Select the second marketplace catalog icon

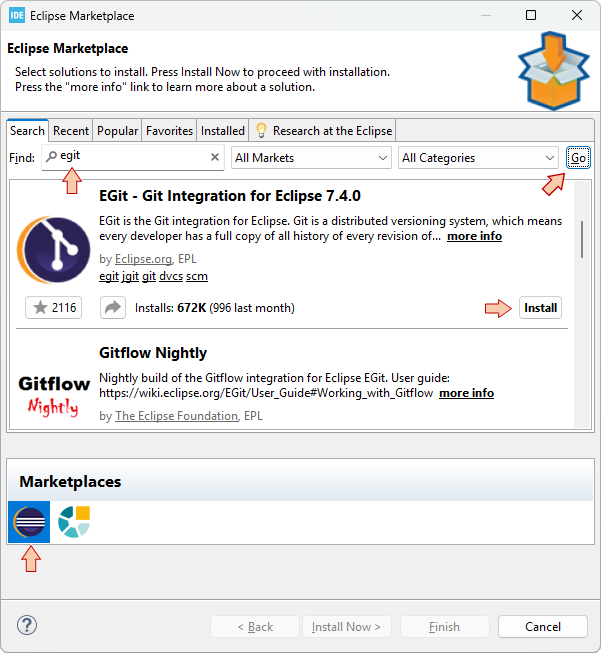pos(74,522)
